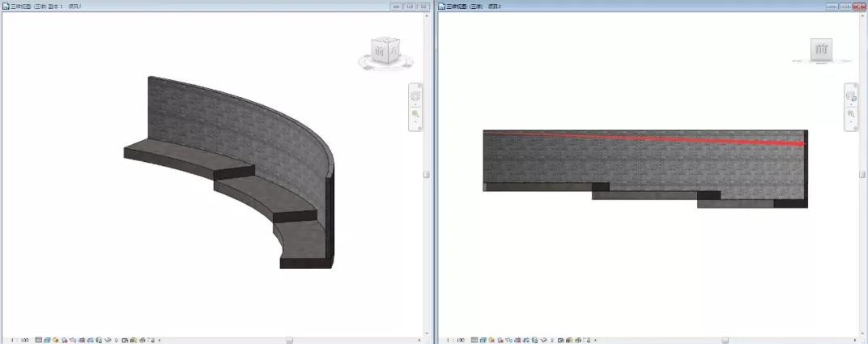
Task: Click the left window title bar icon
Action: coord(6,6)
